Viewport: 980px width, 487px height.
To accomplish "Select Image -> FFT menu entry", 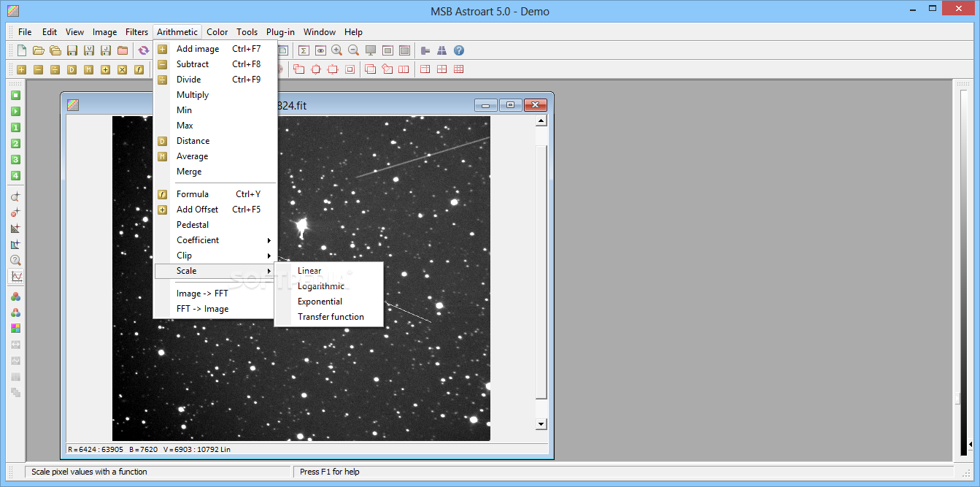I will (215, 294).
